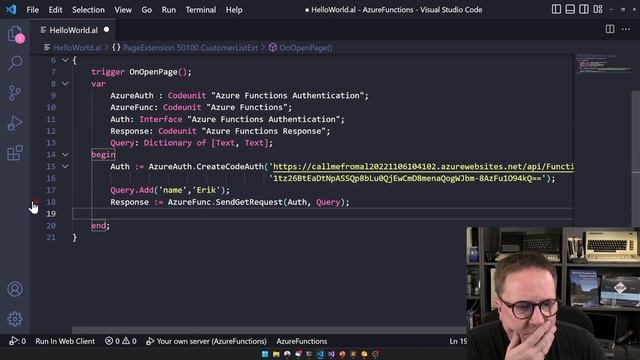
Task: Click 'CreateCodeAuth' method on line 15
Action: click(230, 167)
